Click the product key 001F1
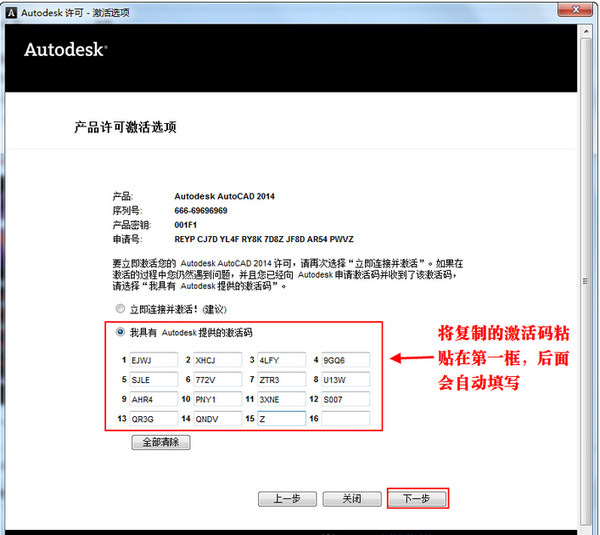 coord(185,225)
